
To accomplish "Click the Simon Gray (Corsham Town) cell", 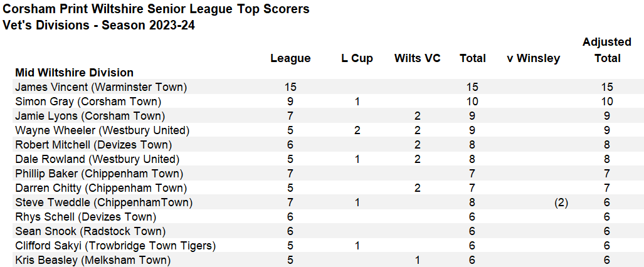I will tap(88, 102).
